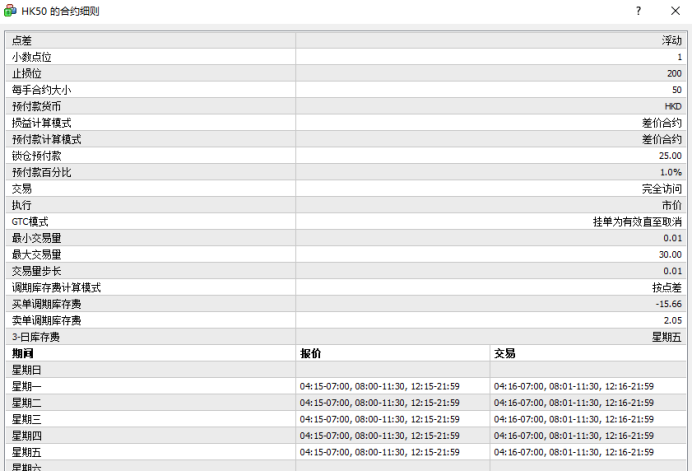Click the HK50 dialog title bar icon
This screenshot has height=471, width=693.
coord(11,11)
